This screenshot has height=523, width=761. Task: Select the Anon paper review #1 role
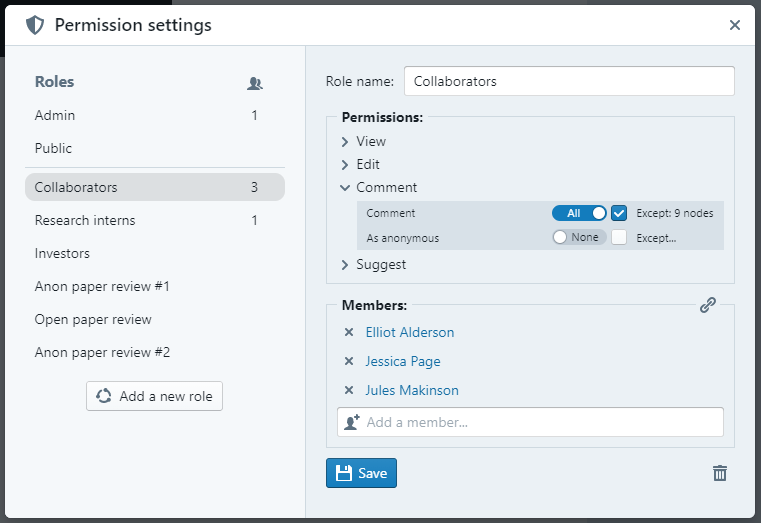click(155, 286)
